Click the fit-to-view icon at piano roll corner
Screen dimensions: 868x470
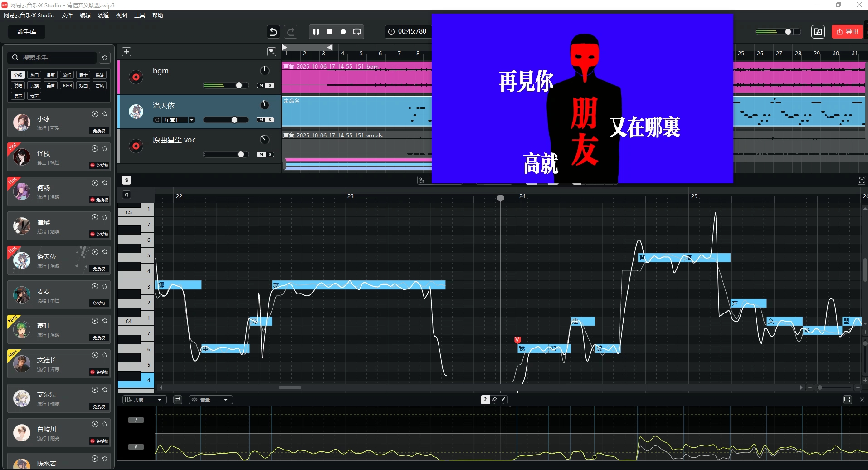click(x=862, y=180)
